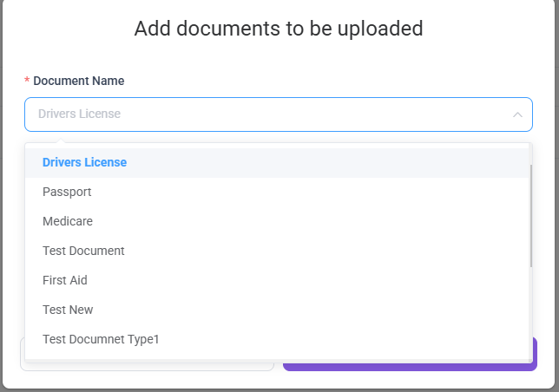Click the dropdown list scrollbar thumb
The height and width of the screenshot is (392, 559).
pos(530,215)
